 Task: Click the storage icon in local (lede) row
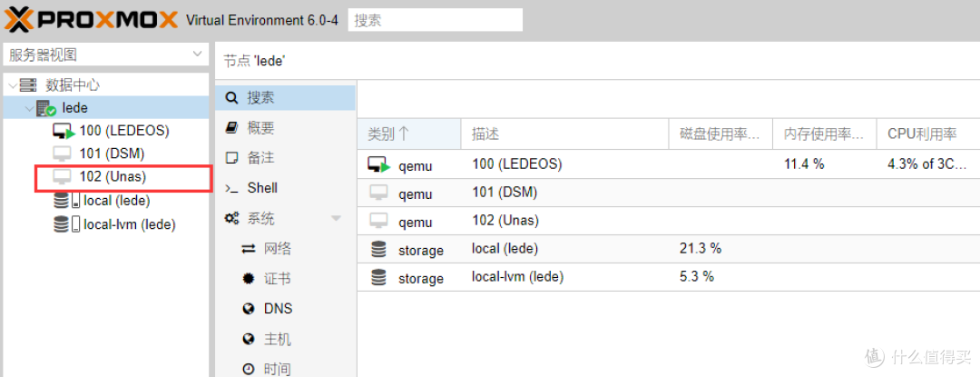click(378, 249)
